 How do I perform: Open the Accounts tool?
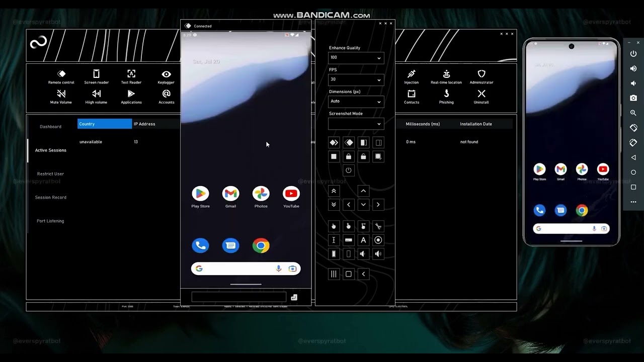point(167,97)
